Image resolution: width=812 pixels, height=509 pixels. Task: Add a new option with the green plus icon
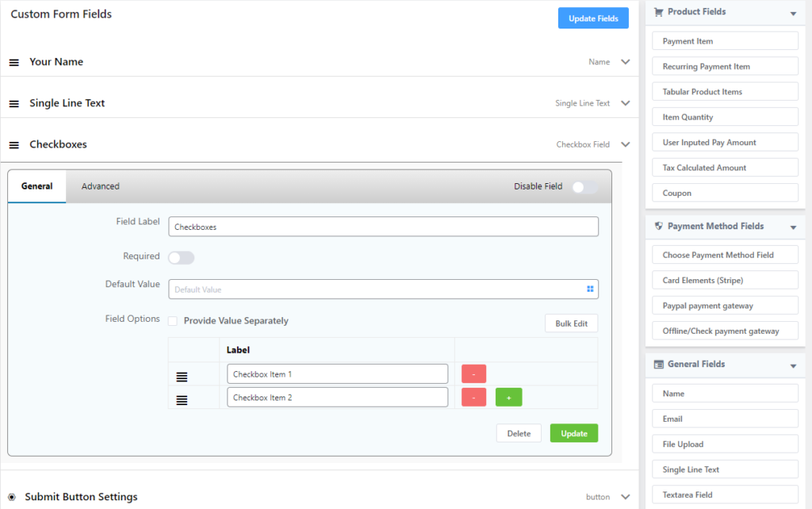pyautogui.click(x=508, y=396)
